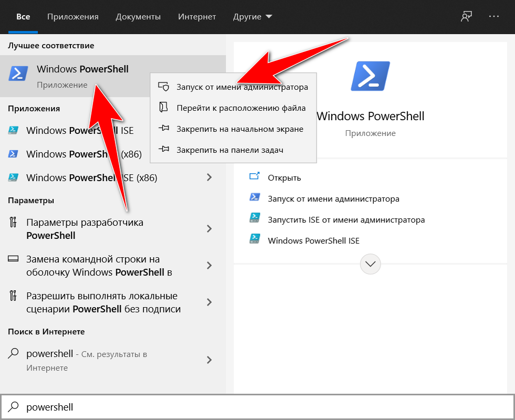515x420 pixels.
Task: Click the search box containing powershell
Action: [x=257, y=407]
